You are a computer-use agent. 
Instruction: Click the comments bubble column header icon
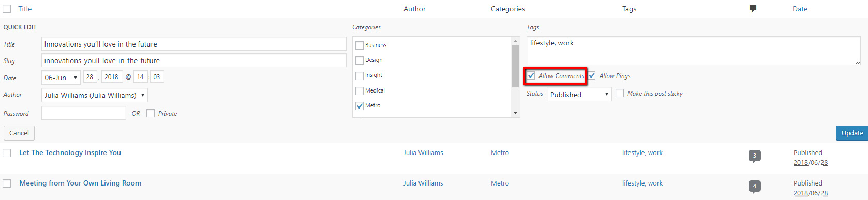[753, 8]
